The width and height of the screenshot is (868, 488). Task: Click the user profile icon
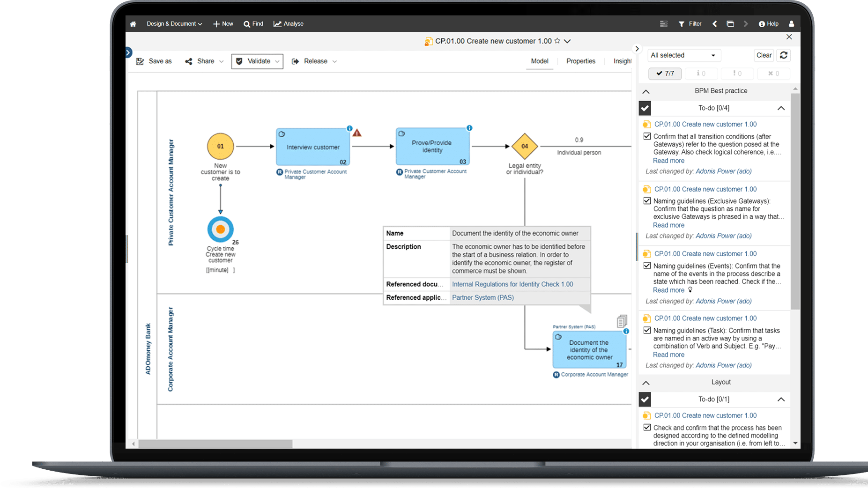pos(791,24)
